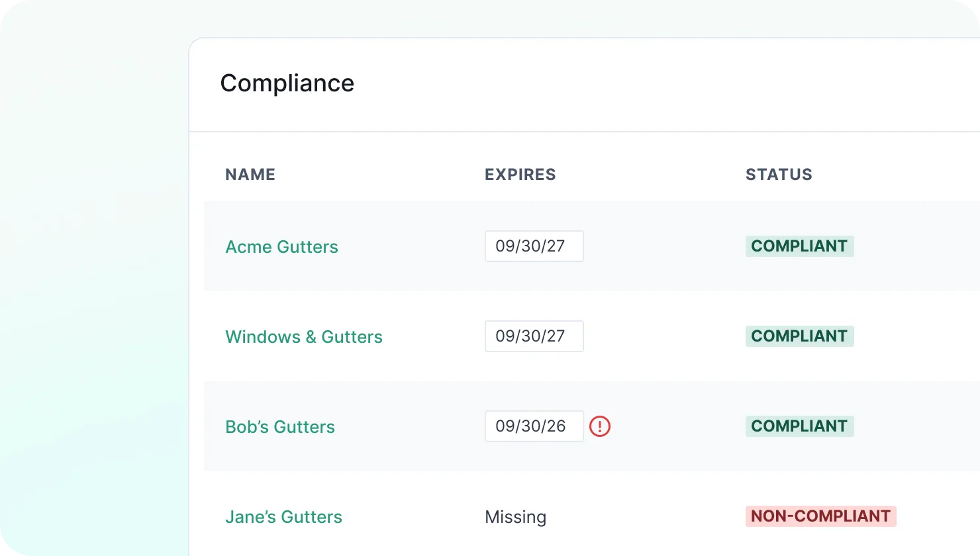Open the Bob's Gutters link

tap(280, 427)
